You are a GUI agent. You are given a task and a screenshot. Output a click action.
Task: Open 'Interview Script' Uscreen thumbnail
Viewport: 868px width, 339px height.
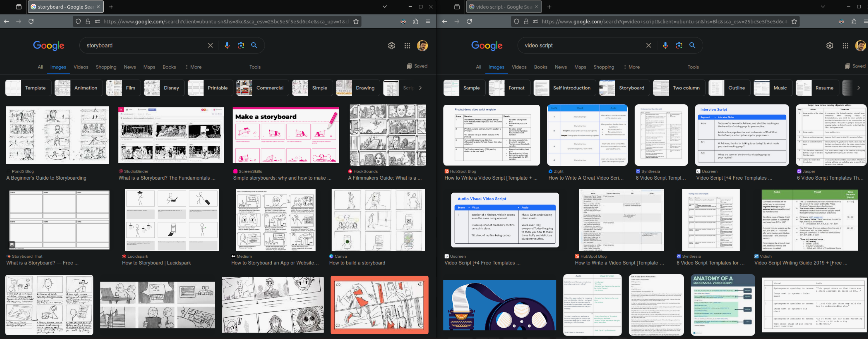point(742,135)
